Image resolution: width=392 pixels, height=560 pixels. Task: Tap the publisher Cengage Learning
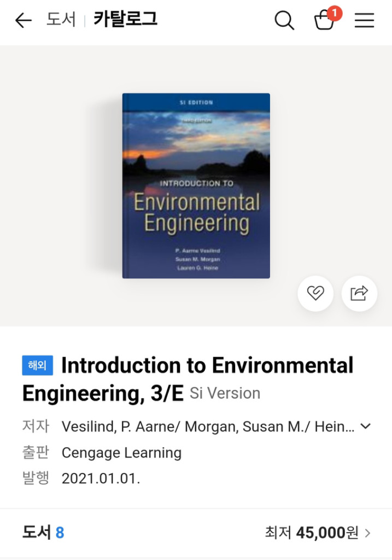[122, 453]
